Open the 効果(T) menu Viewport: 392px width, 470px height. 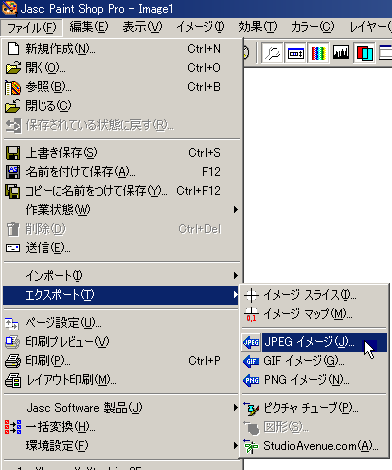coord(258,27)
